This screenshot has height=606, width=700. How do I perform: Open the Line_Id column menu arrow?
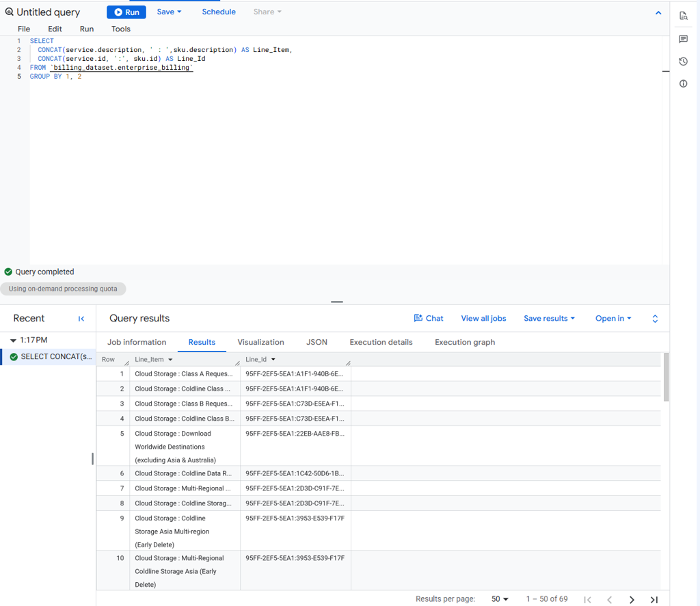pos(273,360)
